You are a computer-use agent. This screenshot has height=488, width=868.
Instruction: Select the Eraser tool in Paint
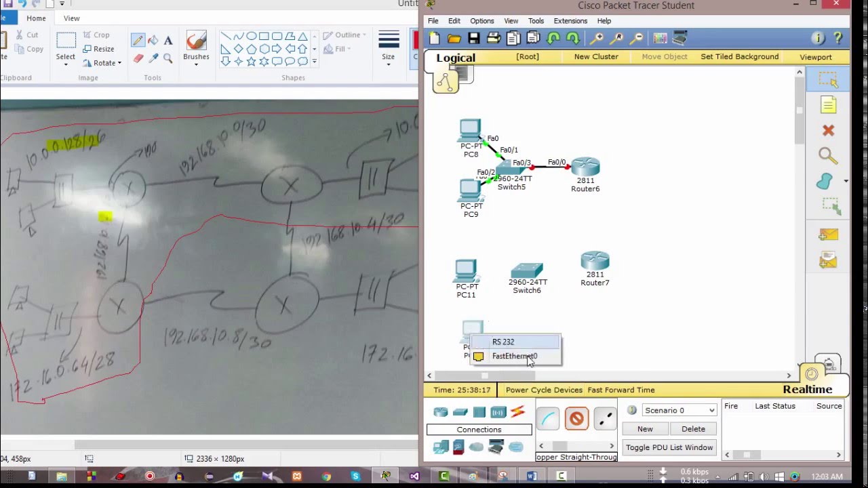pyautogui.click(x=138, y=58)
